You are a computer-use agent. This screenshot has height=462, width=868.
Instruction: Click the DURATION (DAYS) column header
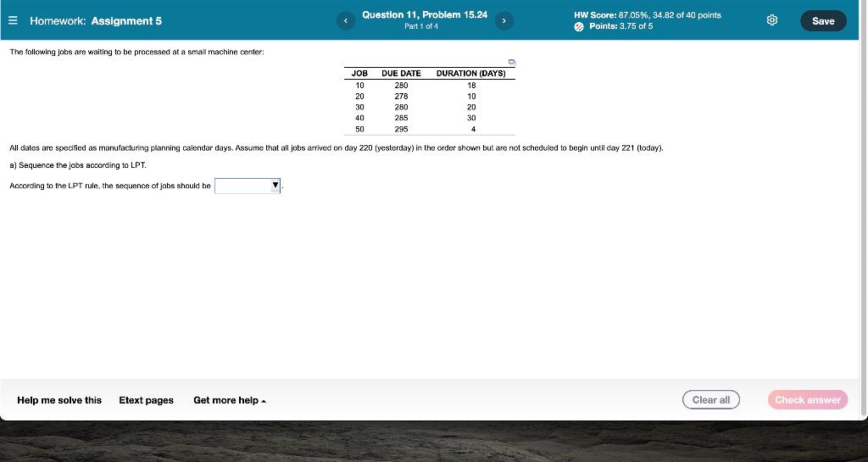tap(471, 73)
